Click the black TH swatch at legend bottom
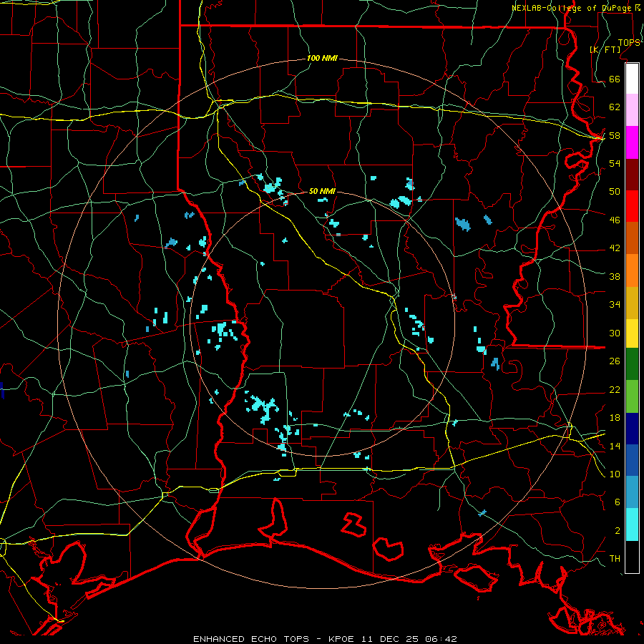 coord(632,557)
